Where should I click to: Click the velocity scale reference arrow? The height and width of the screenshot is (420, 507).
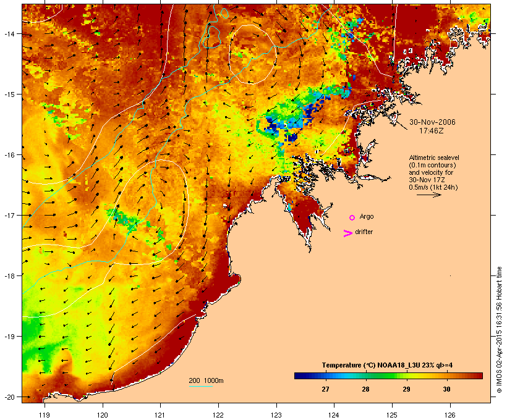point(428,195)
